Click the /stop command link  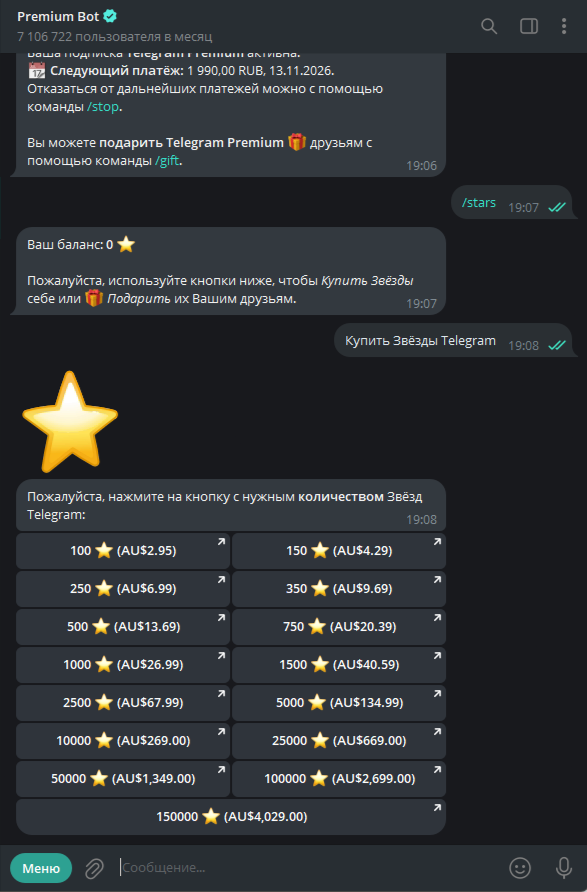(103, 107)
